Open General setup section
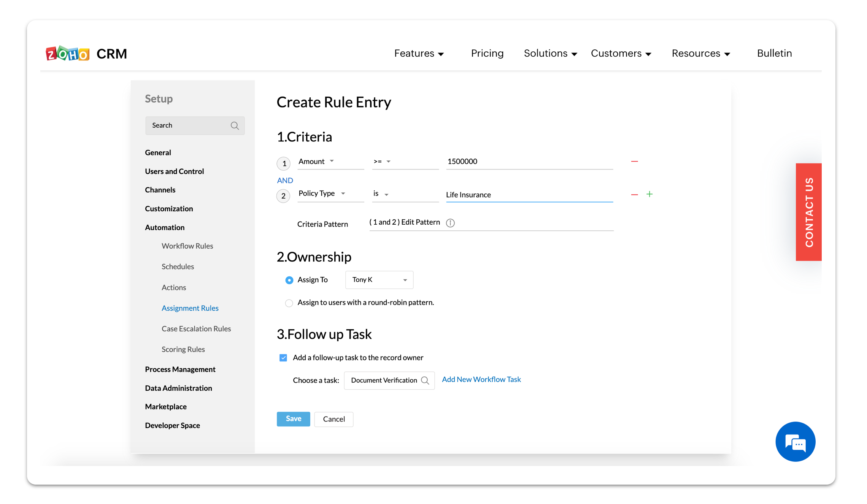The height and width of the screenshot is (504, 867). (x=158, y=152)
